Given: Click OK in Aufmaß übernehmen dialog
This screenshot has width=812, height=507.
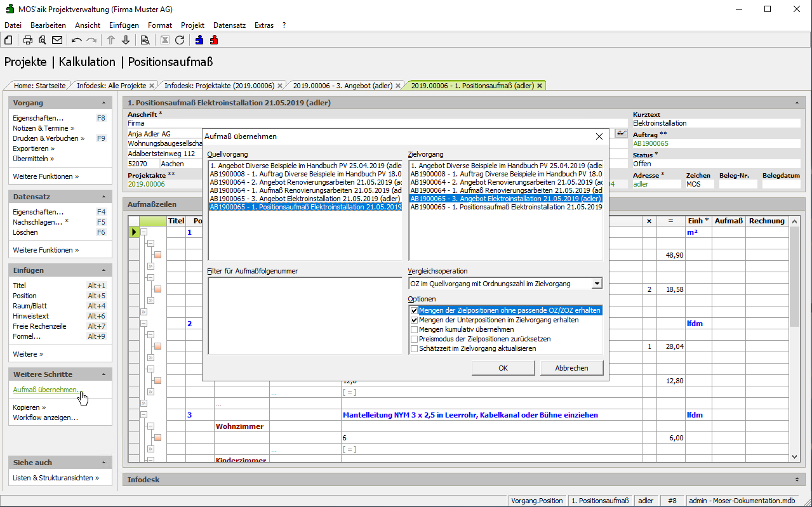Looking at the screenshot, I should click(503, 368).
